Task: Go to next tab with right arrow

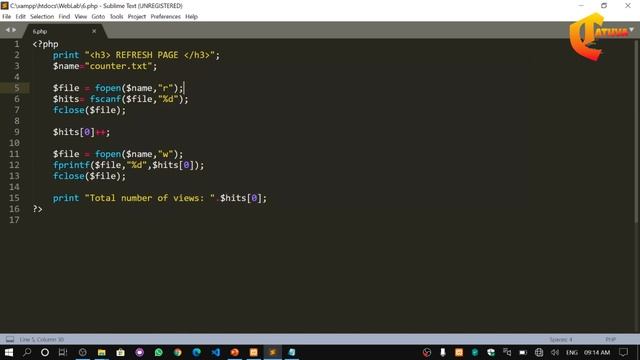Action: coord(14,30)
